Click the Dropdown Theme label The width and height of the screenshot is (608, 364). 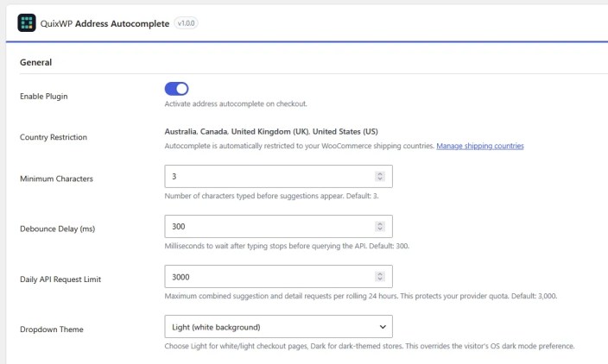52,329
